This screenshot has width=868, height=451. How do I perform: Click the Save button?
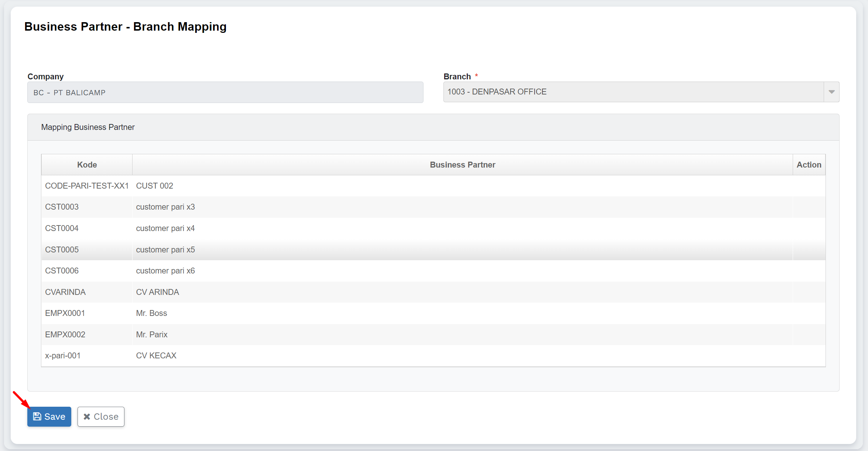coord(49,417)
